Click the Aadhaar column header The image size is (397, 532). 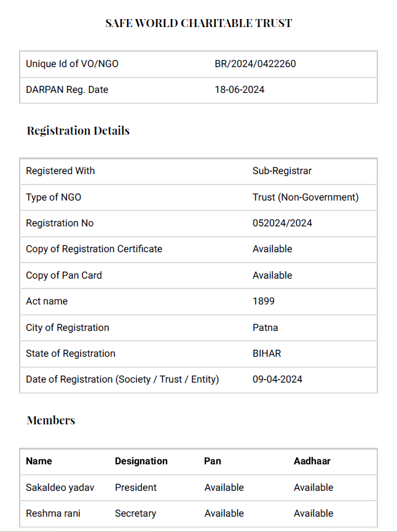[x=312, y=461]
